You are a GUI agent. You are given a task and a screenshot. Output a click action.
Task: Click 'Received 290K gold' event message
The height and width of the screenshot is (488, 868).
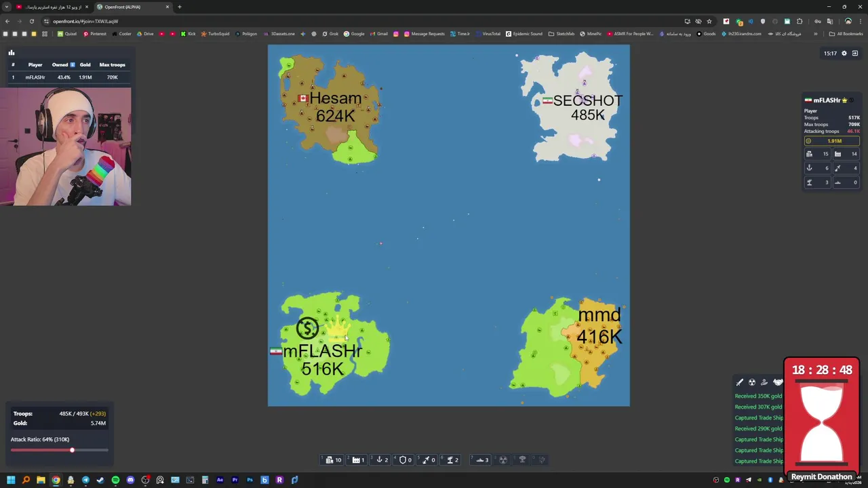758,428
